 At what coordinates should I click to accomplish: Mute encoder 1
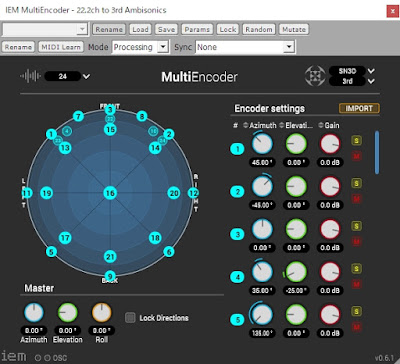[x=356, y=156]
